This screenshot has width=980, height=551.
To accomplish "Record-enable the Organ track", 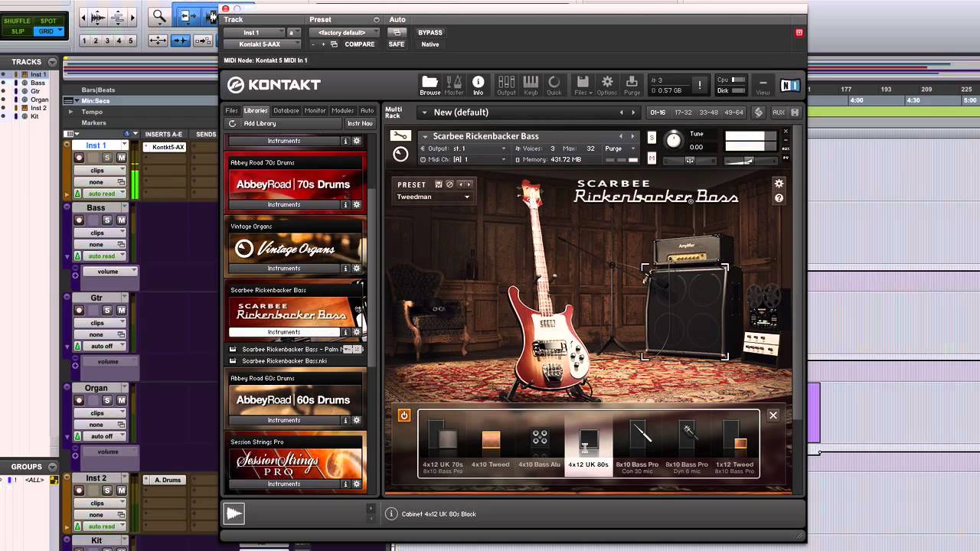I will tap(79, 400).
